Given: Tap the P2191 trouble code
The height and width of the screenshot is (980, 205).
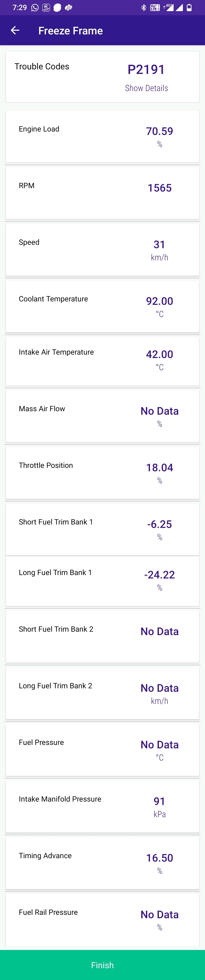Looking at the screenshot, I should pyautogui.click(x=146, y=70).
